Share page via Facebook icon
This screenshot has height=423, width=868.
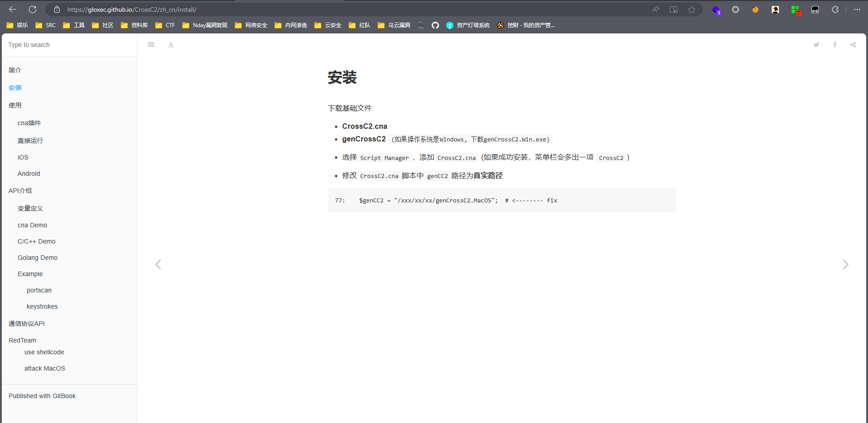[835, 45]
